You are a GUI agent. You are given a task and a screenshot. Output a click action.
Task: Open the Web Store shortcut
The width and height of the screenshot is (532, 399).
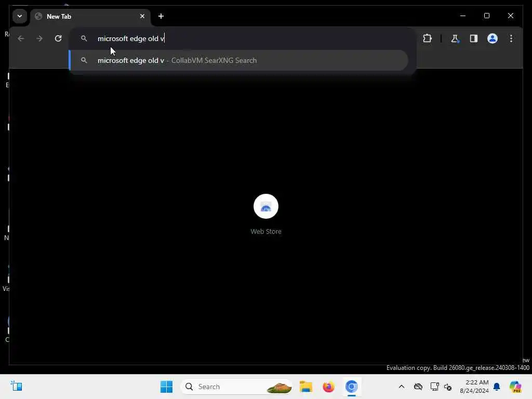pos(266,206)
